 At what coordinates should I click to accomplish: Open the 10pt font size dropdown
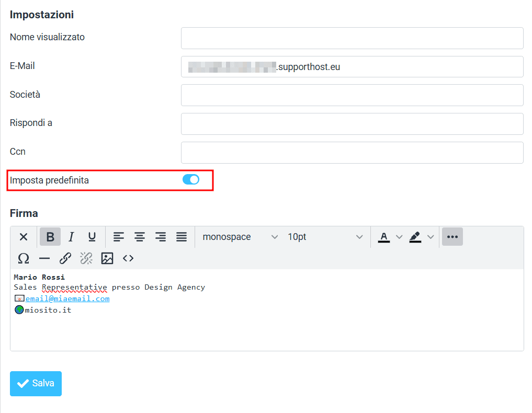325,237
